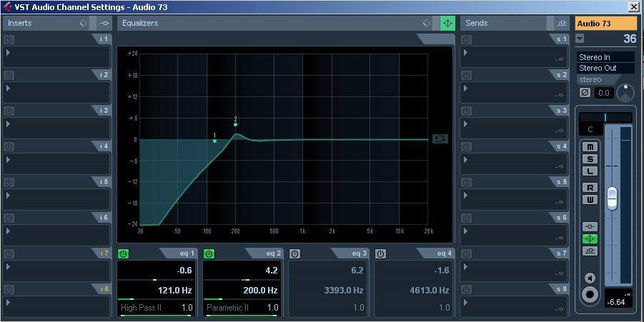
Task: Click the input gain knob
Action: point(625,93)
